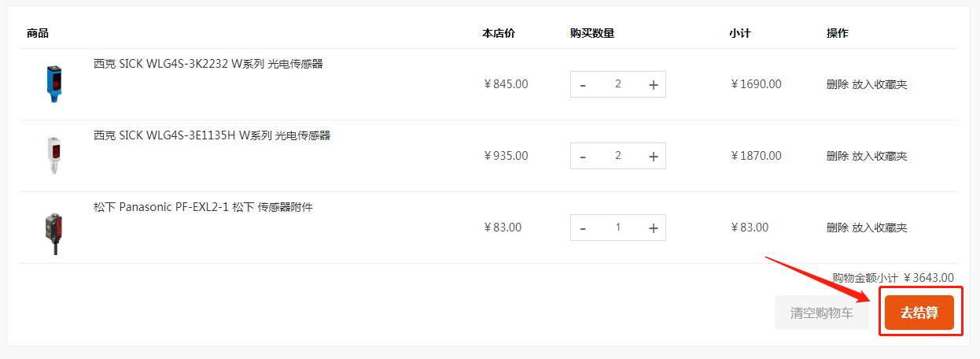Click the 清空购物车 clear cart button
This screenshot has height=359, width=980.
pyautogui.click(x=822, y=313)
